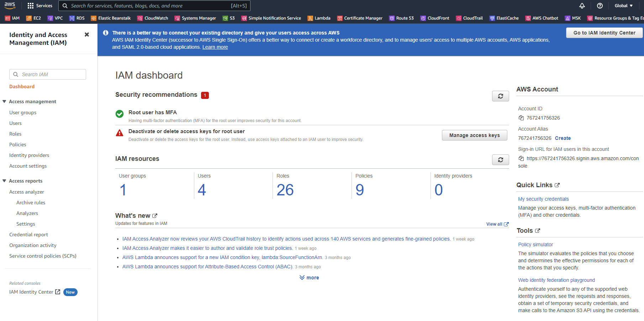Open Roles in the sidebar
Viewport: 644px width, 321px height.
(15, 134)
